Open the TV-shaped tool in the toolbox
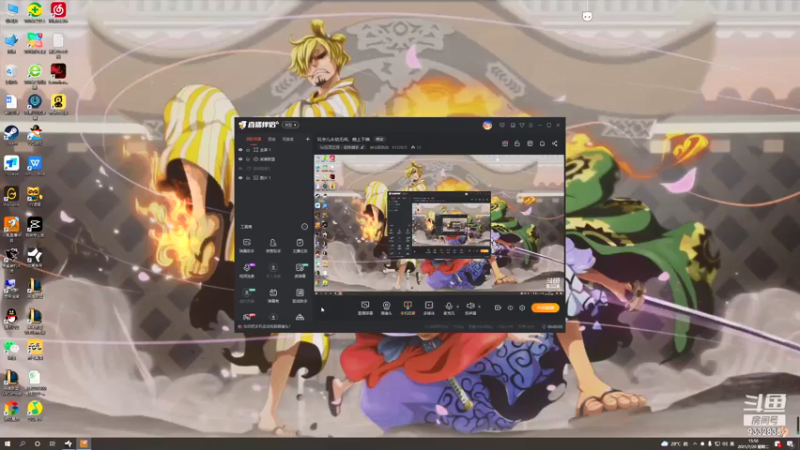Screen dimensions: 800x450 [x=273, y=295]
